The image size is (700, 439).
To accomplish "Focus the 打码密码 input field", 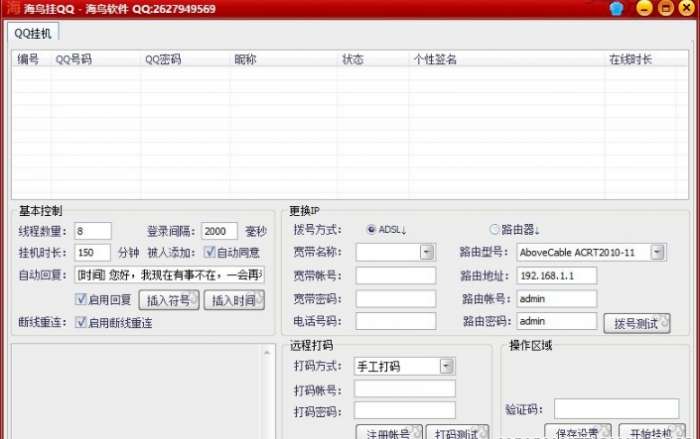I will coord(404,410).
